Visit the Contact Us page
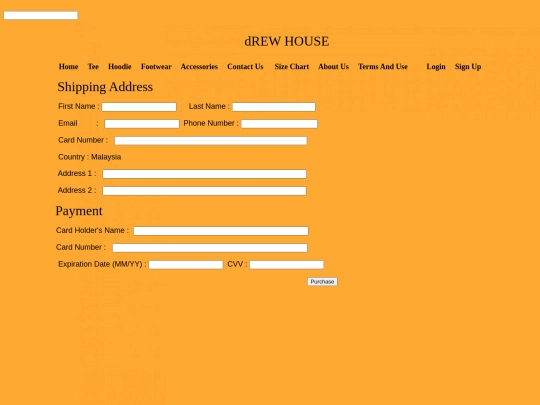Image resolution: width=540 pixels, height=405 pixels. pyautogui.click(x=245, y=66)
